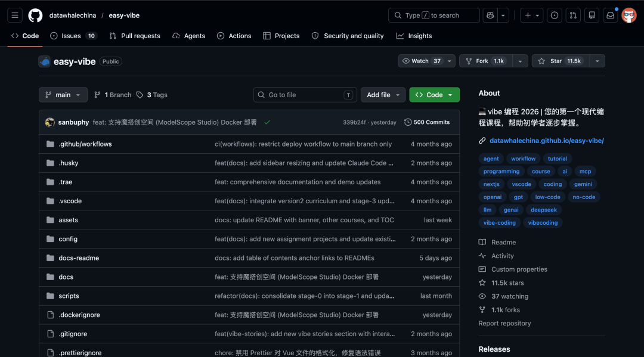Open the Readme link in About

tap(503, 243)
